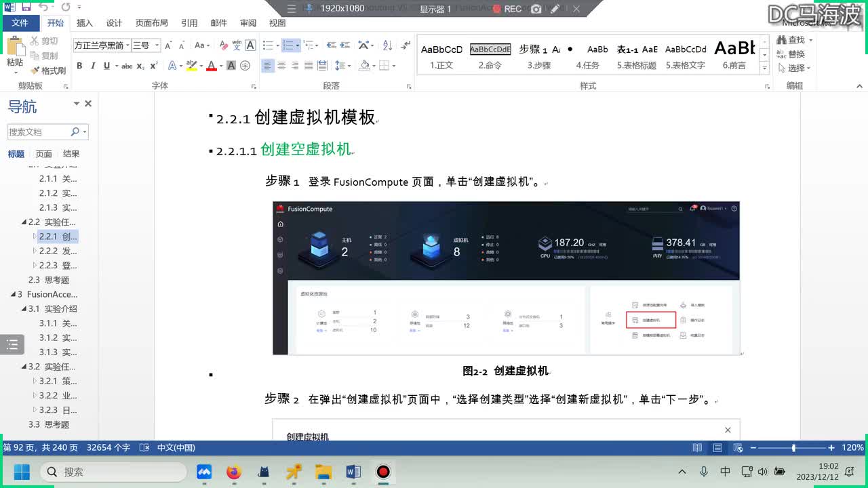Click the Replace (替换) button

(791, 54)
